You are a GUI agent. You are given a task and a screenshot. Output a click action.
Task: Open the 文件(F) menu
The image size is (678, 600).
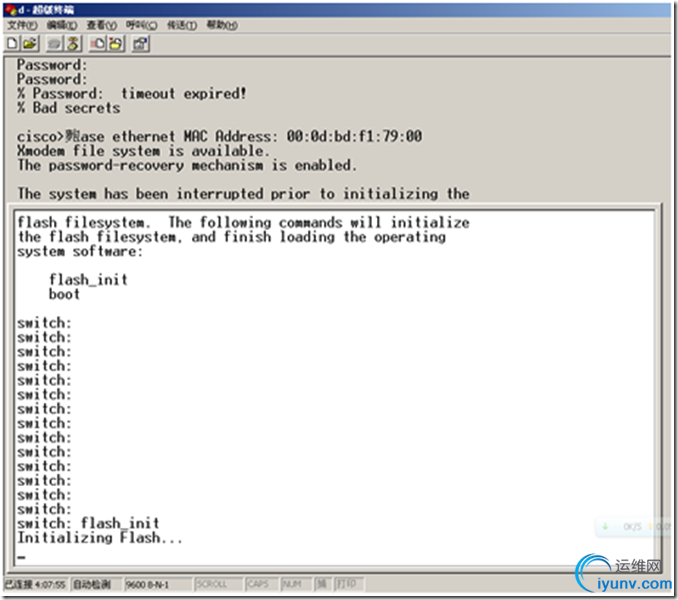[22, 25]
